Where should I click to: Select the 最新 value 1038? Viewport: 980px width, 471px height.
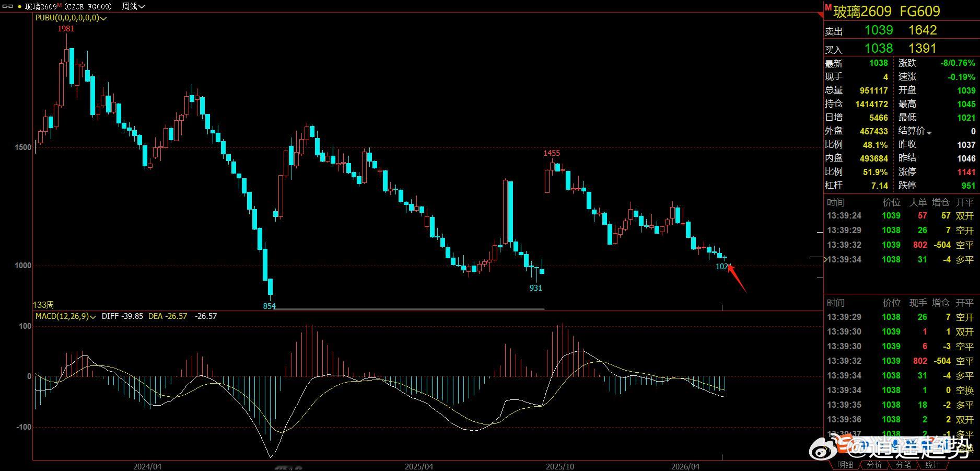pyautogui.click(x=878, y=63)
